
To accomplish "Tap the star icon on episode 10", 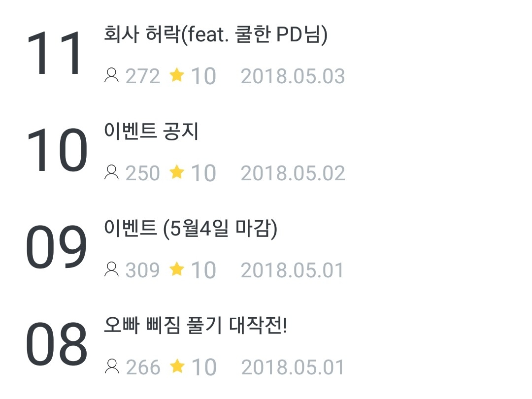I will pos(176,172).
